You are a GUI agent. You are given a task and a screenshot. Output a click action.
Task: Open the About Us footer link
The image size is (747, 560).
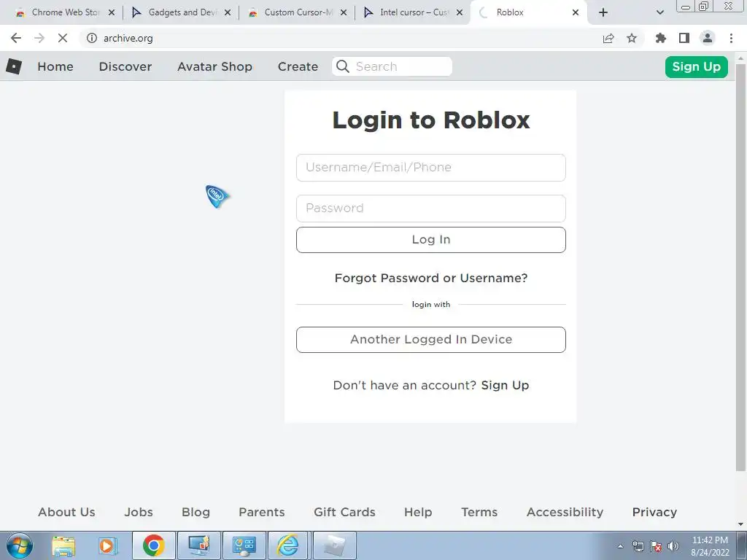click(66, 512)
